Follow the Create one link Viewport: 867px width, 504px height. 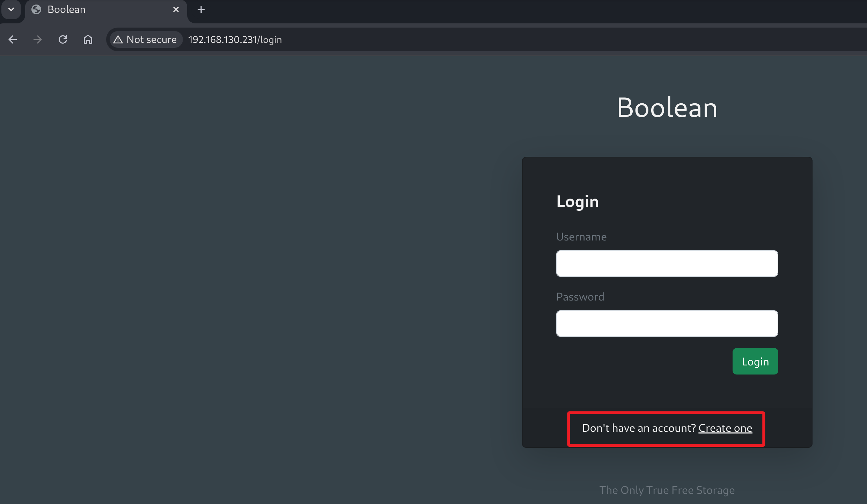click(725, 428)
